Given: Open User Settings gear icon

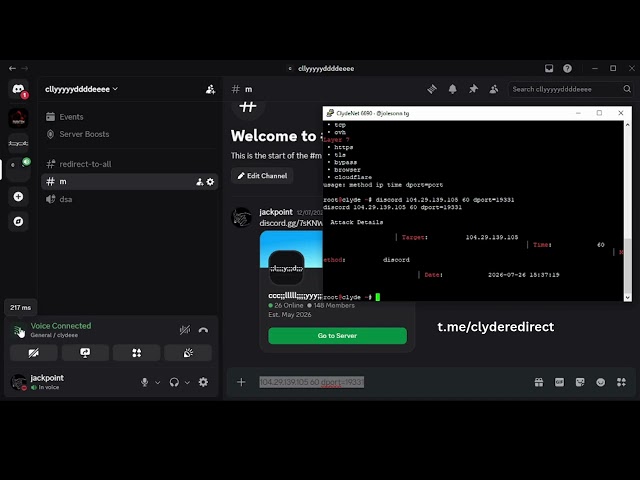Looking at the screenshot, I should (203, 382).
